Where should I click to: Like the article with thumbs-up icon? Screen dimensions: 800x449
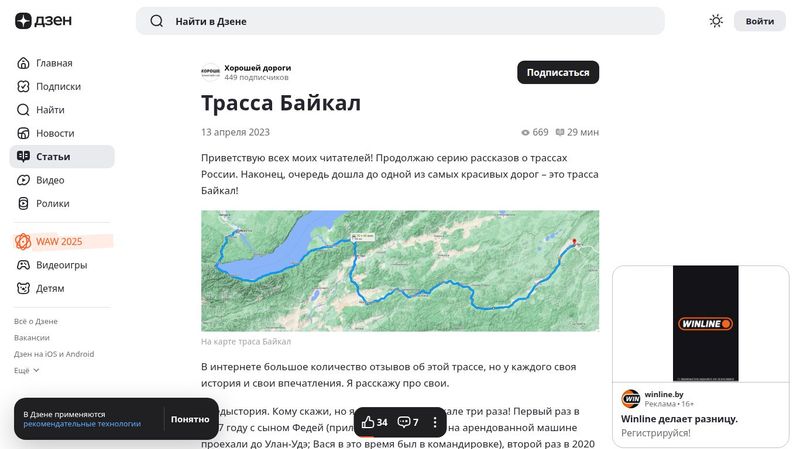[369, 422]
